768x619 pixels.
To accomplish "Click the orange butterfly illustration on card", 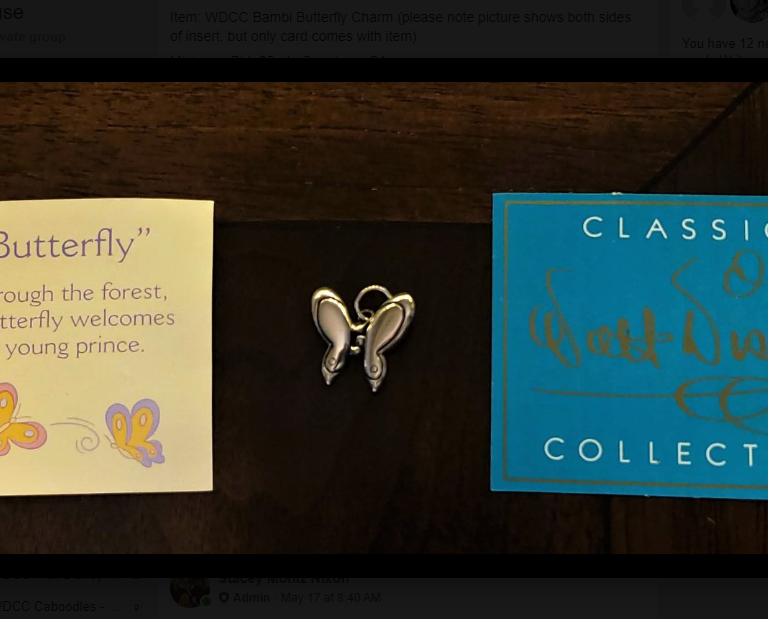I will (21, 419).
